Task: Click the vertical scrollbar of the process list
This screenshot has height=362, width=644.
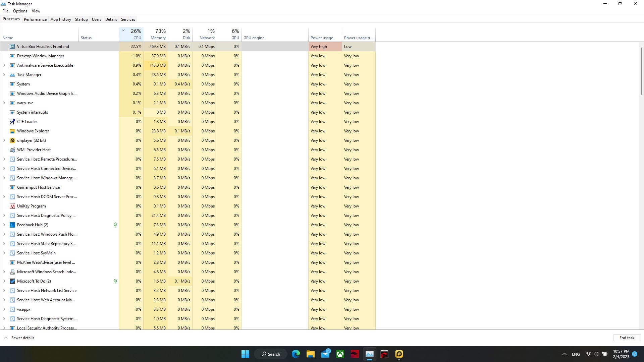Action: coord(641,70)
